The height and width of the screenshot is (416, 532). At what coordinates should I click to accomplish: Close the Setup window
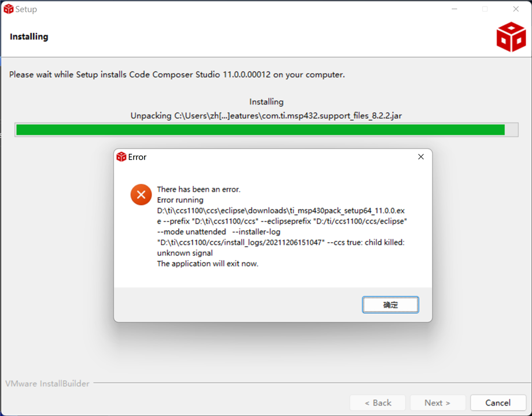[x=516, y=9]
